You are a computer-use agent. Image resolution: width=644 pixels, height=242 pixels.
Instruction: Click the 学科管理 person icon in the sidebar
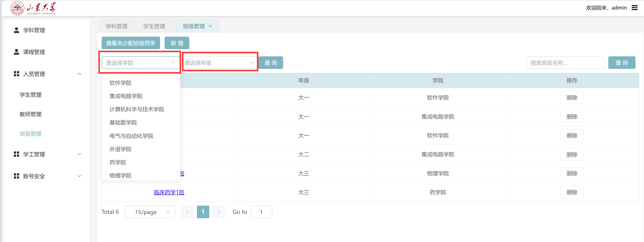coord(16,30)
